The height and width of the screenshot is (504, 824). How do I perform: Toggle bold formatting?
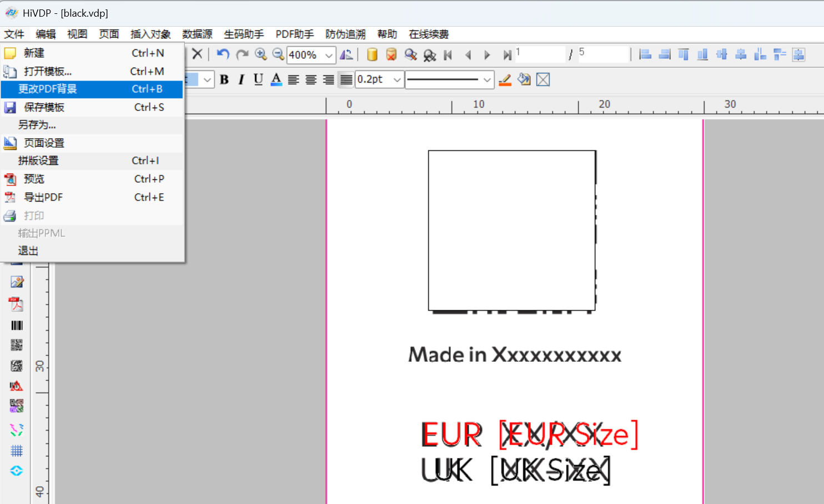point(224,80)
